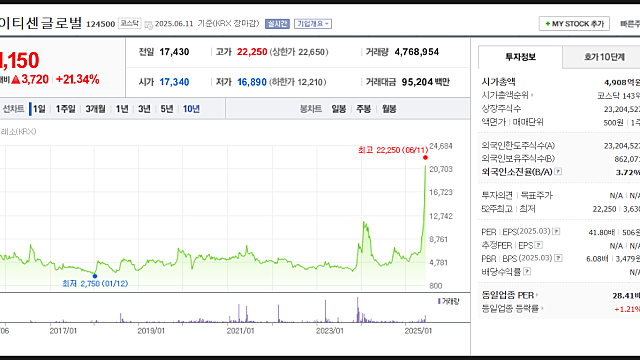Click the +21.34% change rate
Viewport: 640px width, 360px height.
pyautogui.click(x=78, y=79)
